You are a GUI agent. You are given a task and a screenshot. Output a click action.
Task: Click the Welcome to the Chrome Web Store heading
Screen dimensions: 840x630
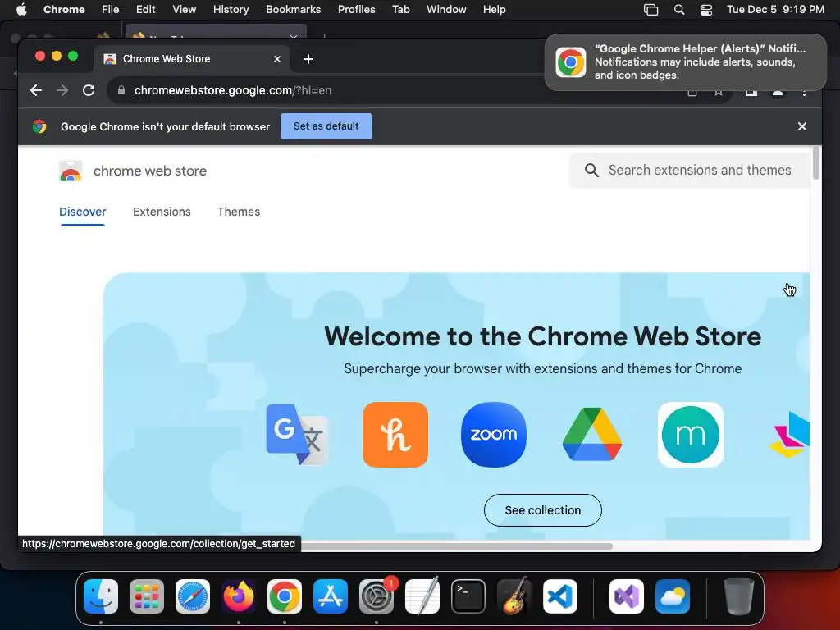point(543,336)
